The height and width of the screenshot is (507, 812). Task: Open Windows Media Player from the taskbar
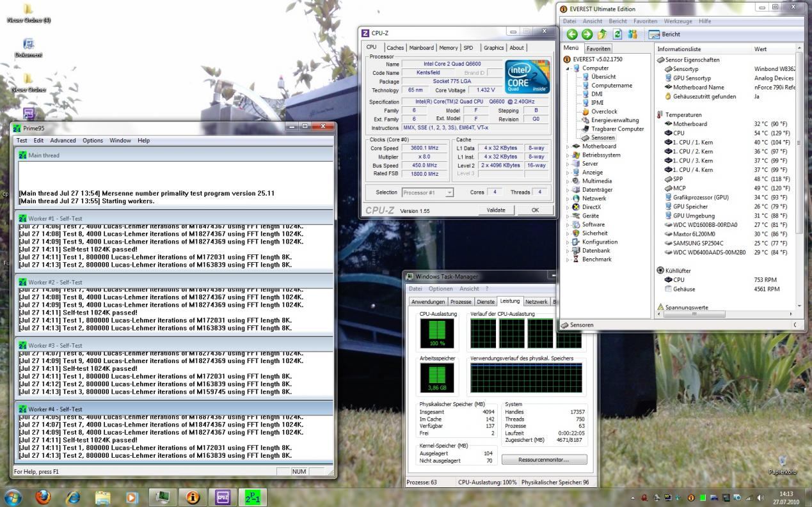[x=132, y=497]
